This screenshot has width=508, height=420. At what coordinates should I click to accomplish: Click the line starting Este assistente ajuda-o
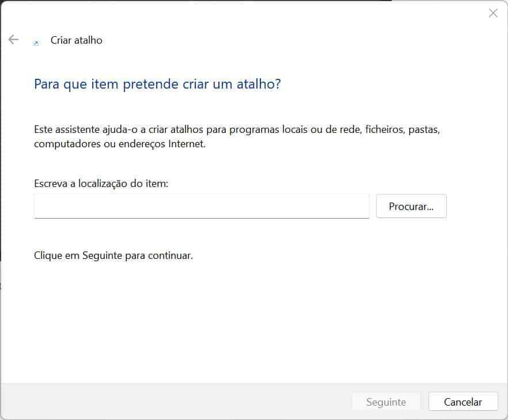pos(237,129)
